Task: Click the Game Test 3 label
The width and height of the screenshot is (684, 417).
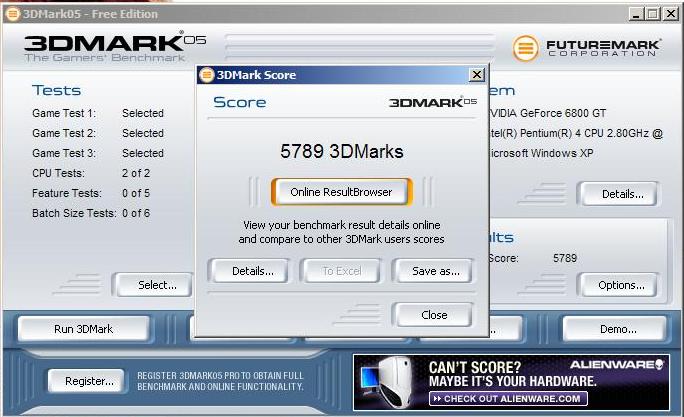Action: (64, 153)
